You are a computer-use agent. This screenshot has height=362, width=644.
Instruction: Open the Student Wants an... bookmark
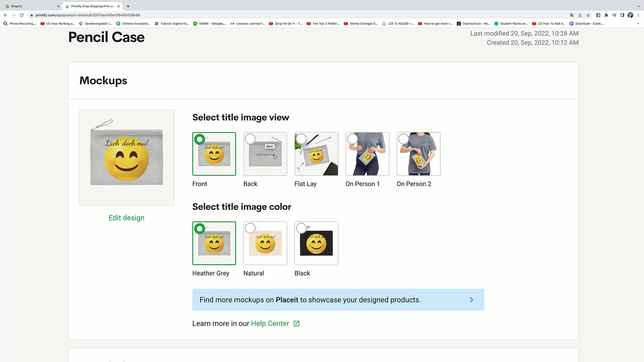coord(511,23)
